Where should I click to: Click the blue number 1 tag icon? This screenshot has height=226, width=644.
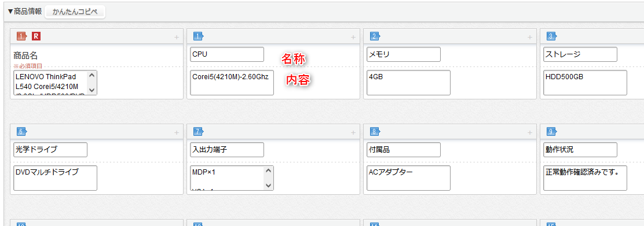pos(199,36)
